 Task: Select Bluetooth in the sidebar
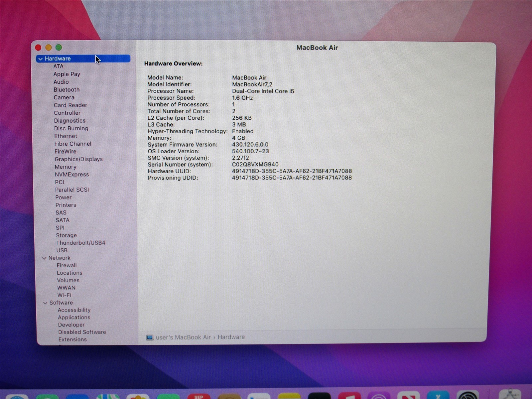tap(66, 90)
